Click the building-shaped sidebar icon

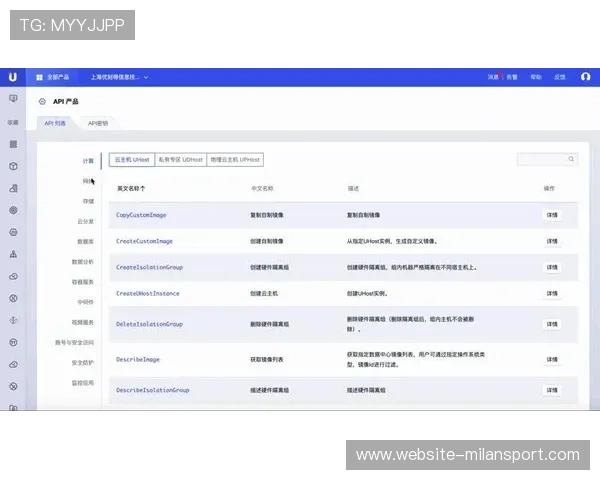(x=13, y=188)
